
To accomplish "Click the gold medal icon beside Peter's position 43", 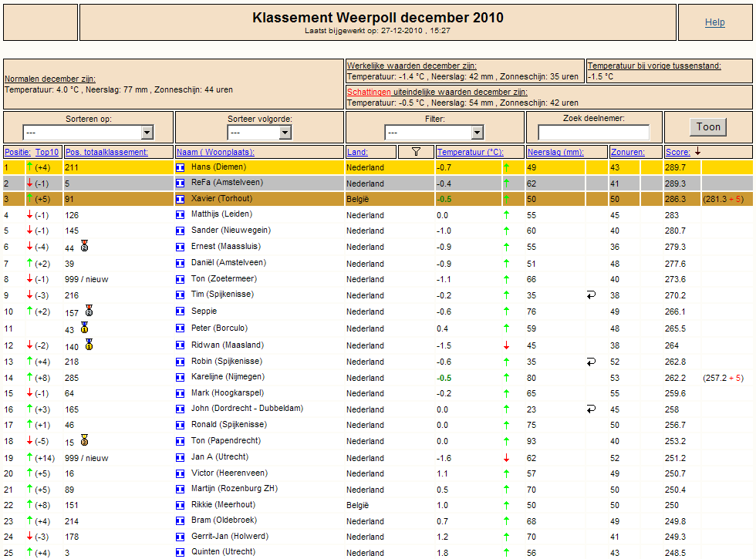I will 84,328.
